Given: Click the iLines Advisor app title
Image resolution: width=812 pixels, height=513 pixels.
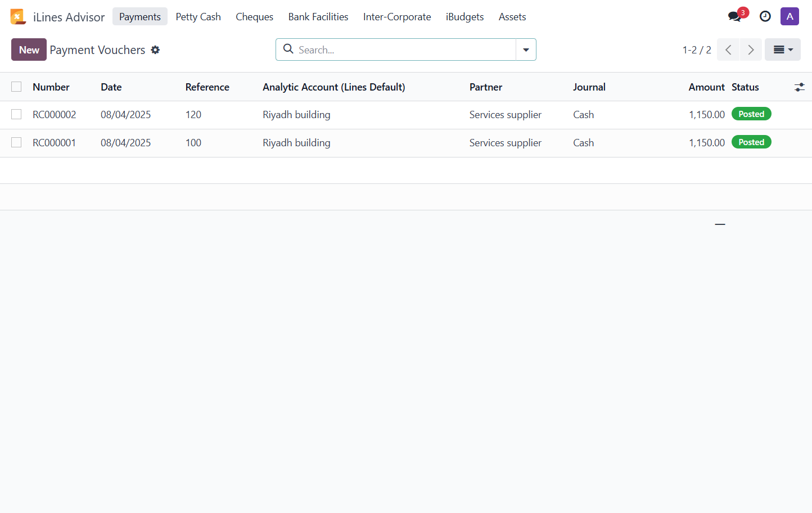Looking at the screenshot, I should (69, 17).
